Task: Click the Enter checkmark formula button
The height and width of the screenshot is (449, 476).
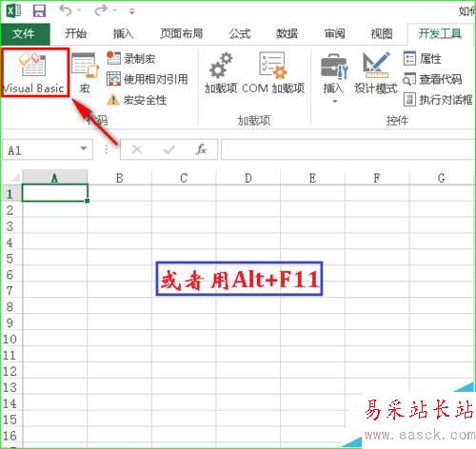Action: [x=169, y=149]
